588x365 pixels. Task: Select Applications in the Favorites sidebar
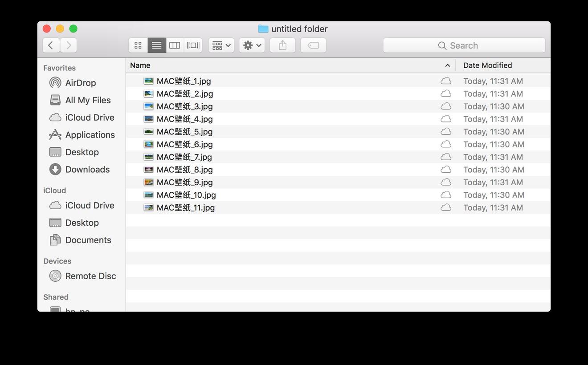coord(90,135)
